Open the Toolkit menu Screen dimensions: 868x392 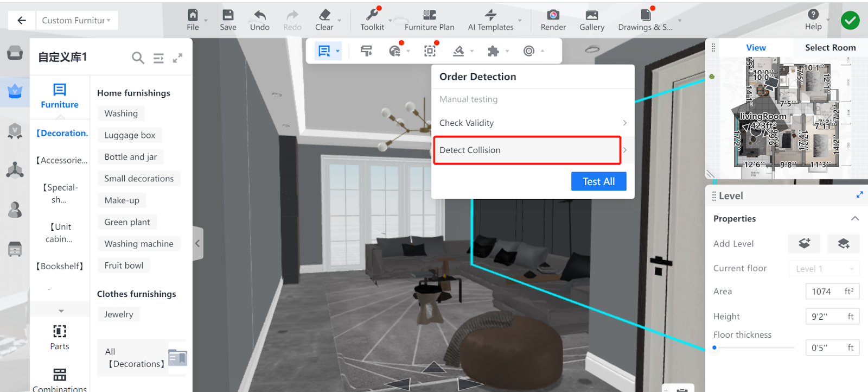click(x=372, y=20)
